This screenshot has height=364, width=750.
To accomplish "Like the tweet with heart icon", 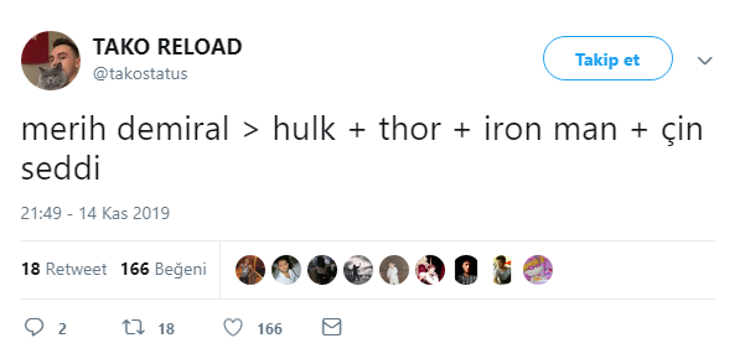I will [x=233, y=328].
